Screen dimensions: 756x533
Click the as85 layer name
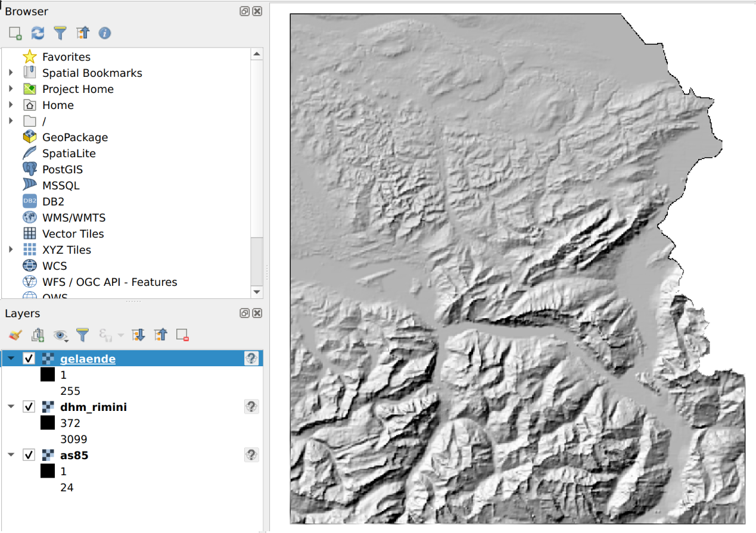(x=74, y=455)
